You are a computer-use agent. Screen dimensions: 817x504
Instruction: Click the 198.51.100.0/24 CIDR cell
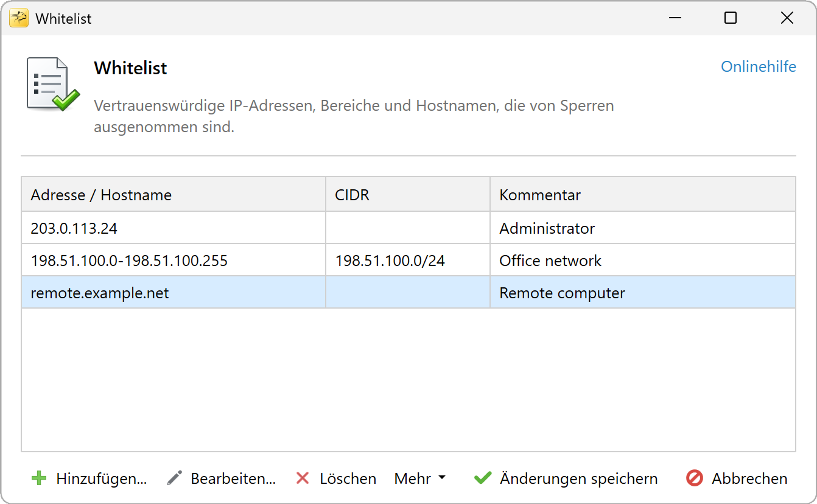[408, 261]
